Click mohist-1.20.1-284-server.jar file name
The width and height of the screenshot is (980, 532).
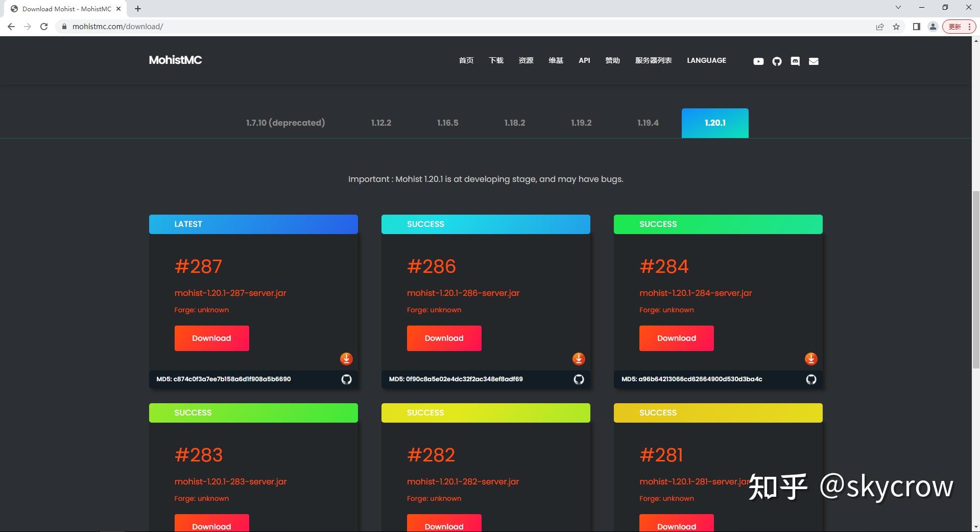696,293
